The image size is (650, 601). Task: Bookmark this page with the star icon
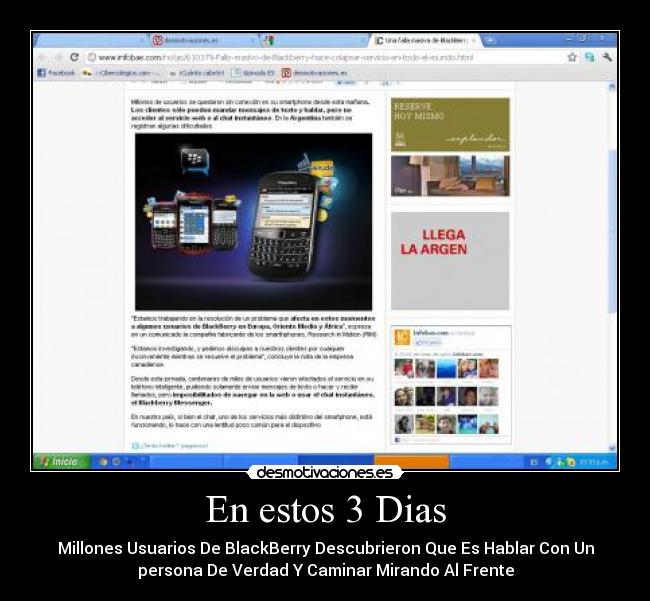tap(572, 57)
